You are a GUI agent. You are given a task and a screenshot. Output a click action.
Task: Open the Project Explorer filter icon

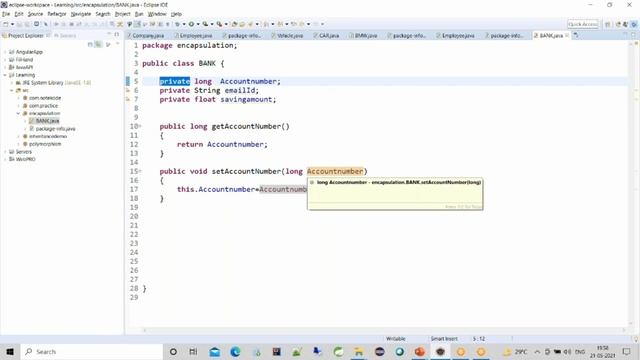coord(108,44)
